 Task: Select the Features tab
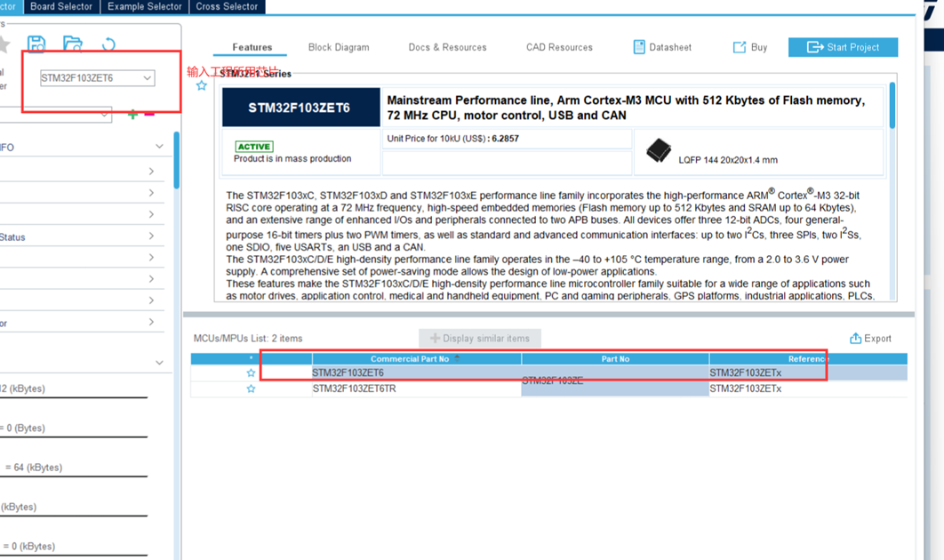pyautogui.click(x=252, y=47)
